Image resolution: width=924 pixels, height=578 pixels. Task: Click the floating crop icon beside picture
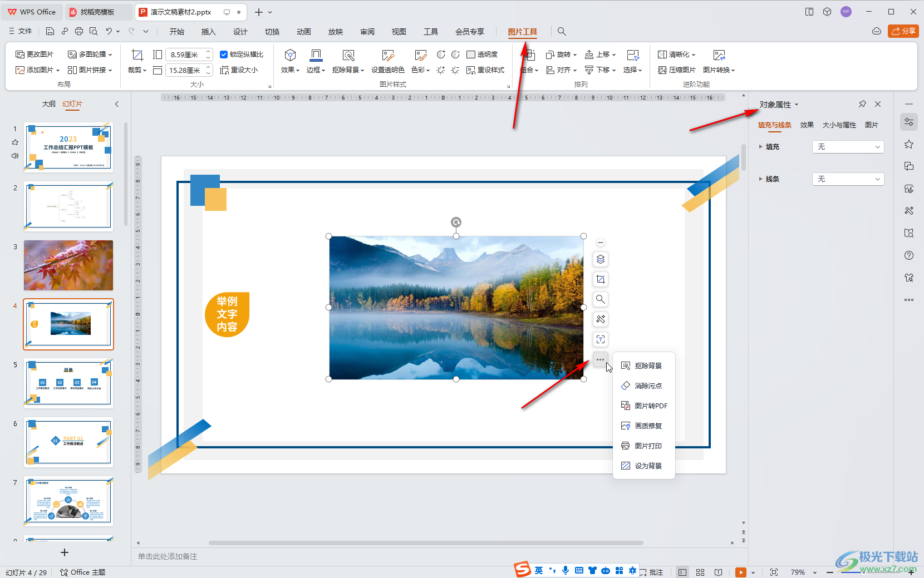coord(601,279)
